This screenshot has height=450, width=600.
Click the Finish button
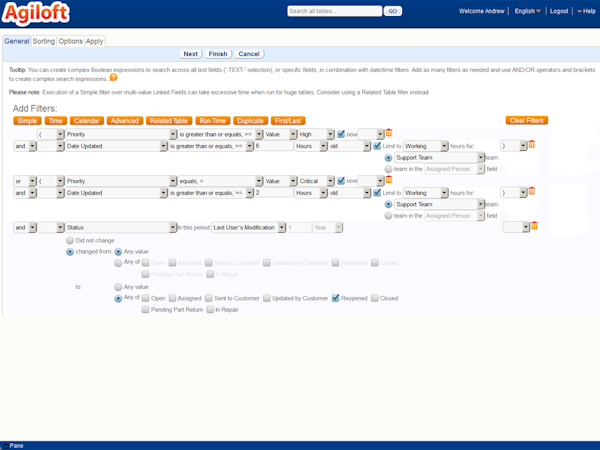(218, 53)
